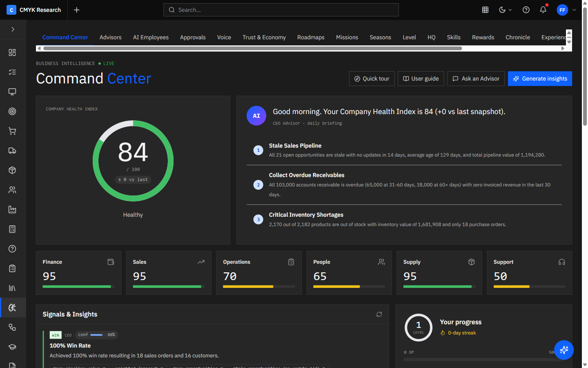Expand the collapsed sidebar with chevron
The height and width of the screenshot is (368, 588).
[13, 29]
